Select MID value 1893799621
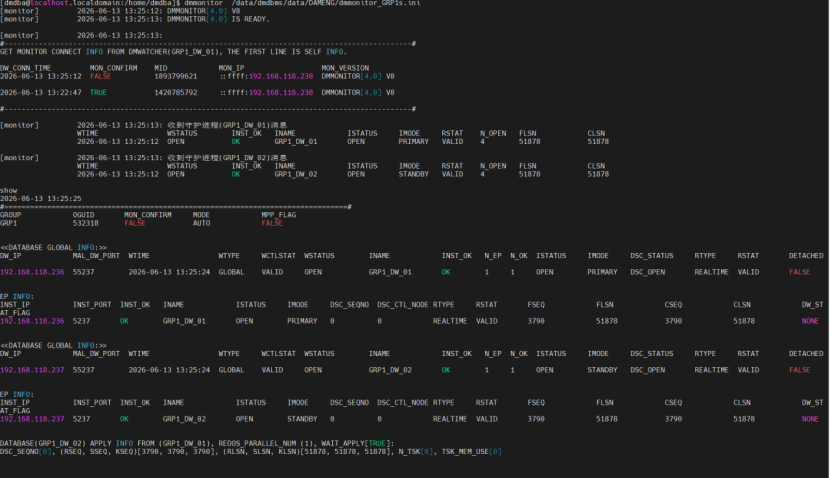 (x=175, y=76)
